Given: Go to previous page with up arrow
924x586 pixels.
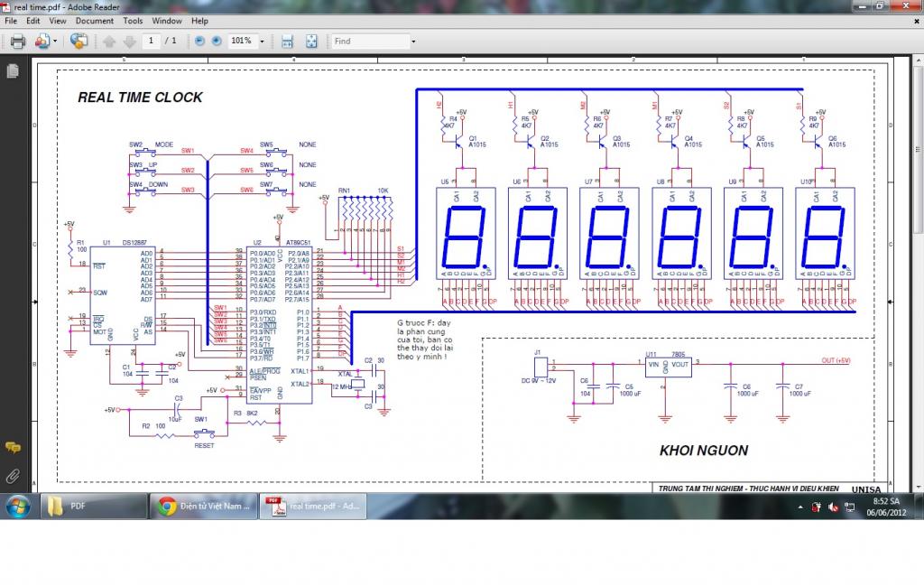Looking at the screenshot, I should [x=109, y=42].
